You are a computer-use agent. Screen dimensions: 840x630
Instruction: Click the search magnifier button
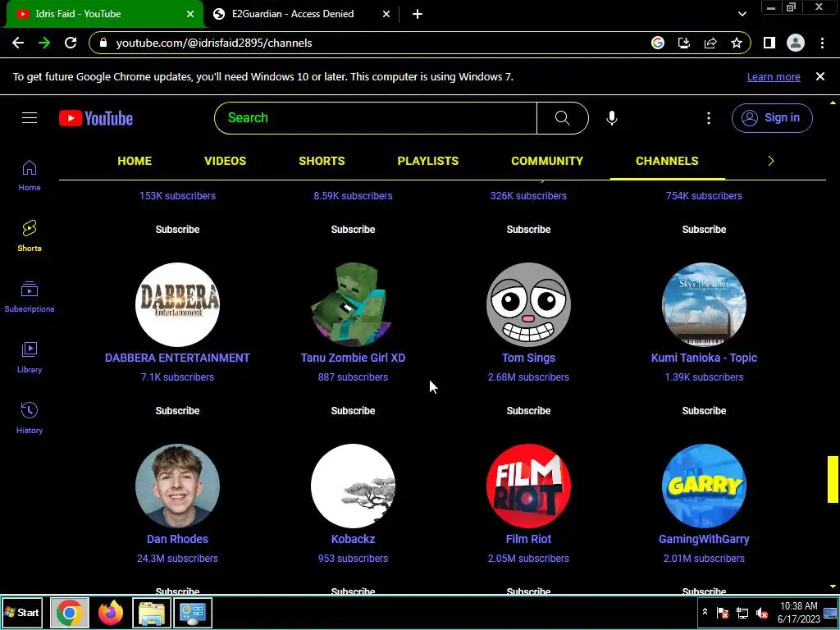tap(563, 118)
